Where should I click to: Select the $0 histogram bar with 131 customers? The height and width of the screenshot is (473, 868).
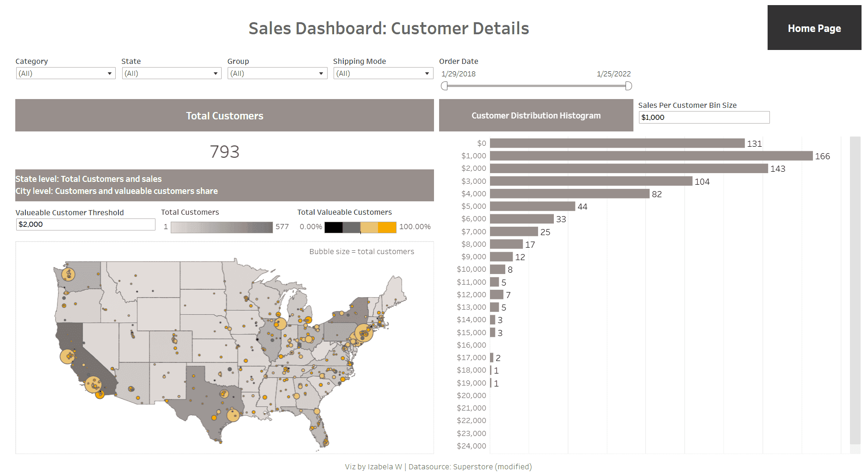[x=617, y=143]
